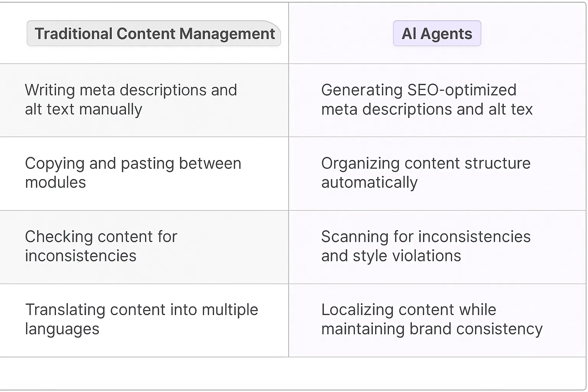Click the Traditional Content Management header badge
This screenshot has width=588, height=392.
point(154,34)
